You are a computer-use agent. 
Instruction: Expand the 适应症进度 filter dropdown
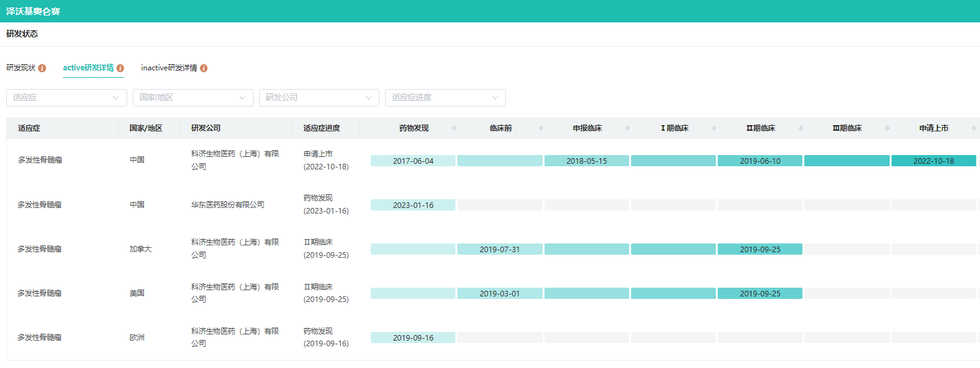[x=445, y=98]
